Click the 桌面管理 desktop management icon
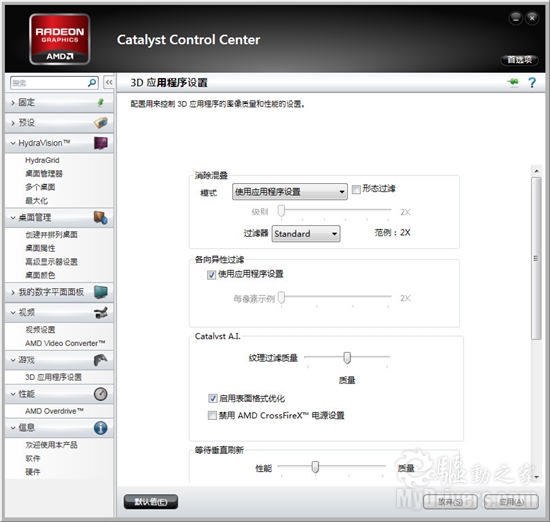The image size is (550, 522). click(101, 218)
